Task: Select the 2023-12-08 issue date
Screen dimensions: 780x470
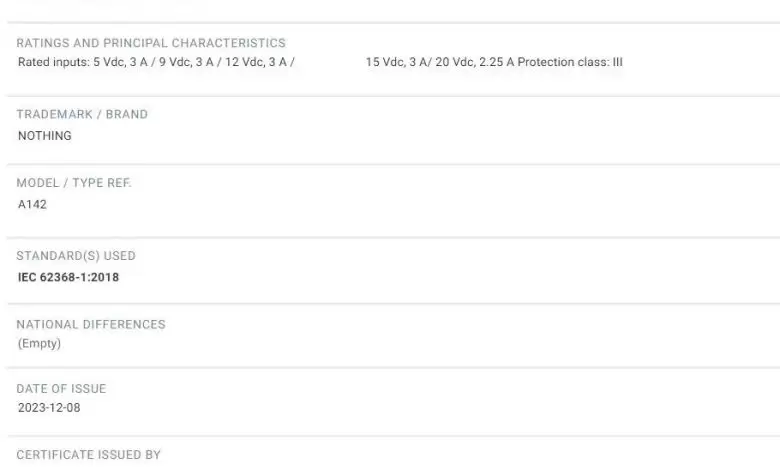Action: tap(49, 407)
